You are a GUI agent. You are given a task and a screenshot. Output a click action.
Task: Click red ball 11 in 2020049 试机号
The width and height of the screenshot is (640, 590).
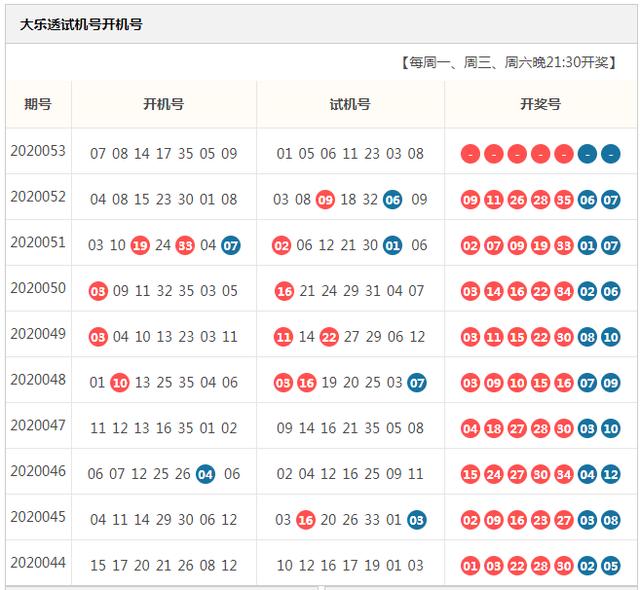tap(284, 337)
